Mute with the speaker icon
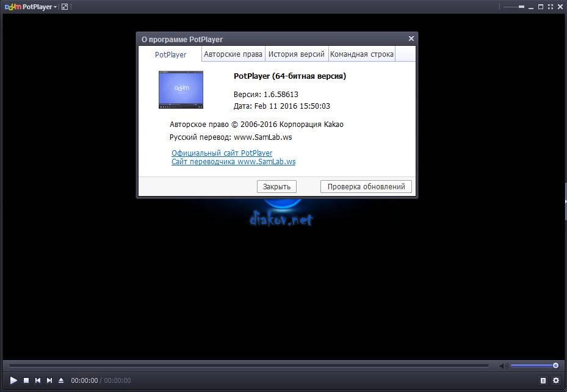 504,366
